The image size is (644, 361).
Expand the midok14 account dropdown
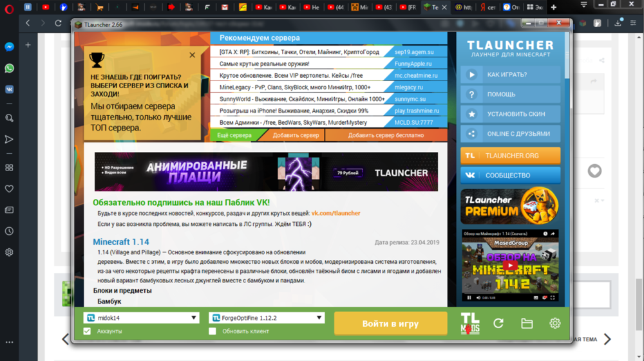click(193, 318)
